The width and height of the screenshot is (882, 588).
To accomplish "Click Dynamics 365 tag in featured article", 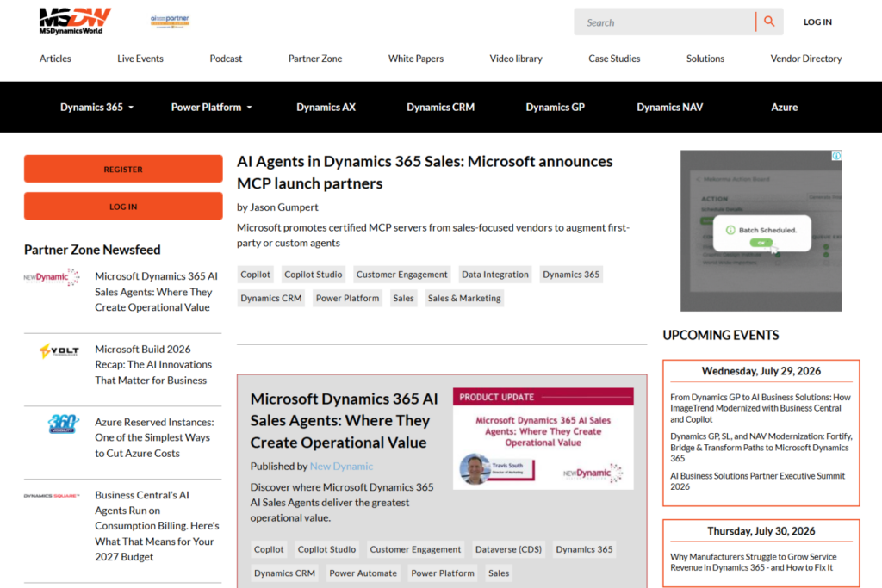I will pyautogui.click(x=585, y=549).
